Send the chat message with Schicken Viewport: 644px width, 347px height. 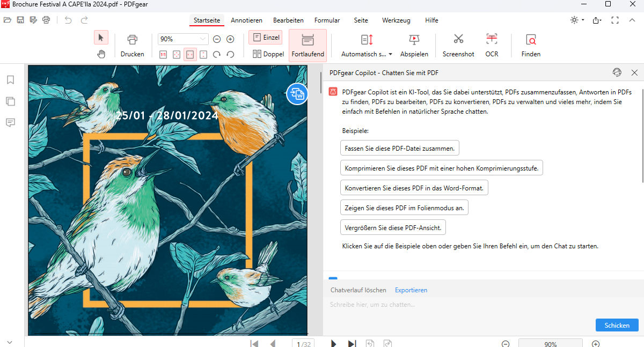coord(617,325)
